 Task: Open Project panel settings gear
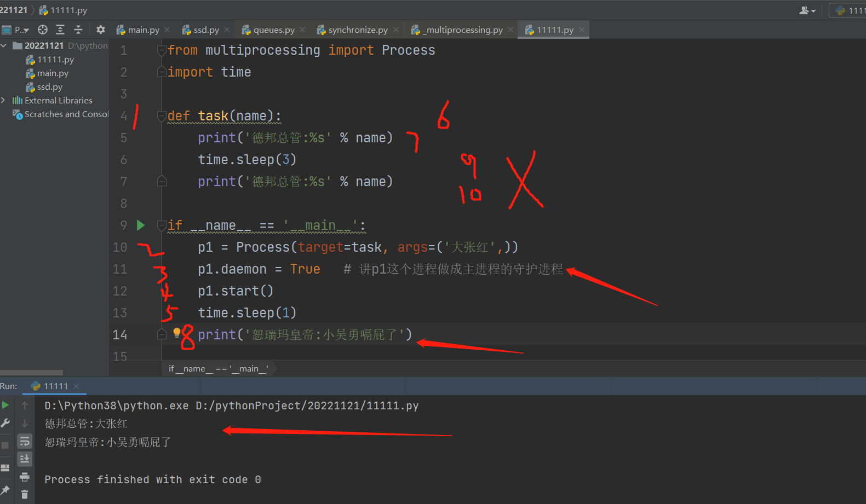pos(101,30)
